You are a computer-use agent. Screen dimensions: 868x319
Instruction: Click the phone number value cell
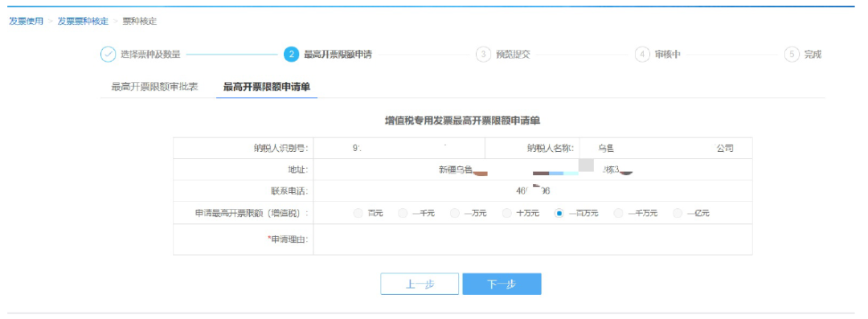[533, 191]
